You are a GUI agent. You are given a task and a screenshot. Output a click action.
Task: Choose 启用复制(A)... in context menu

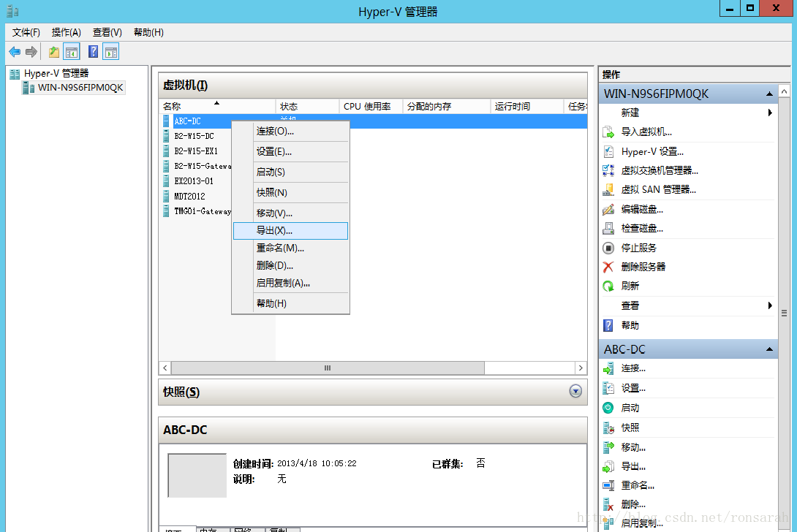point(290,283)
